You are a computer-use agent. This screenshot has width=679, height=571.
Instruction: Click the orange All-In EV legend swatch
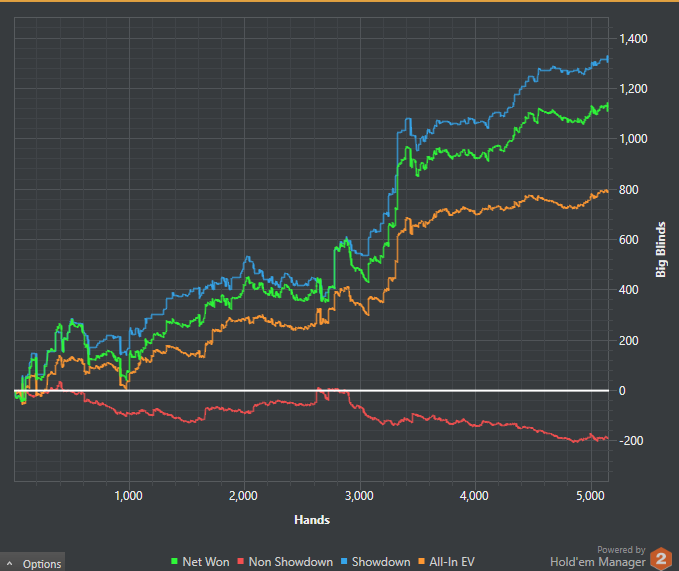pyautogui.click(x=421, y=561)
